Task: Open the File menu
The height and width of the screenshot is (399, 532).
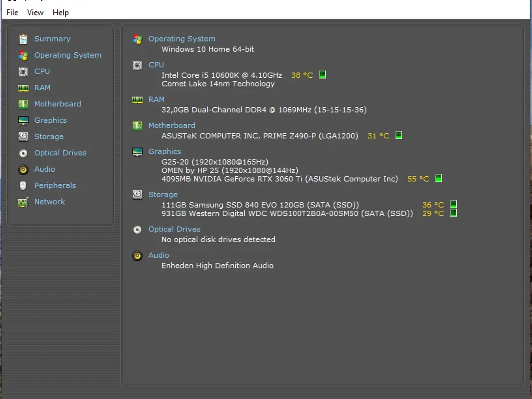Action: coord(12,12)
